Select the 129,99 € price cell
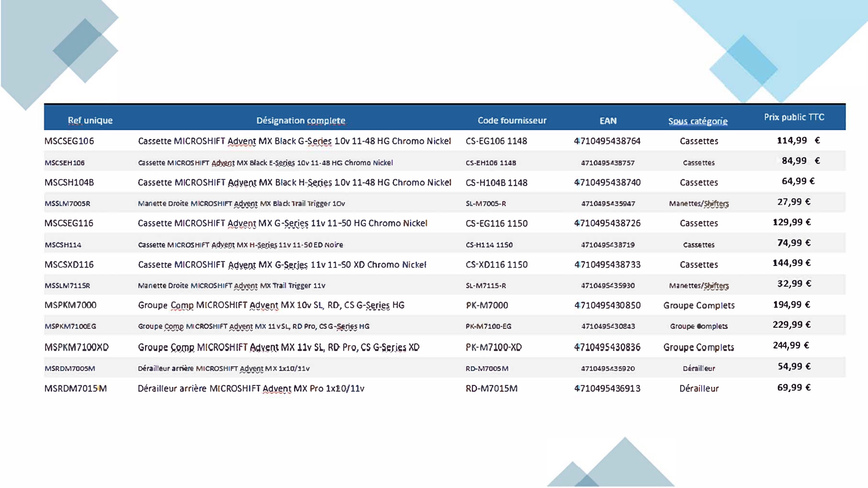This screenshot has height=488, width=868. [x=792, y=222]
